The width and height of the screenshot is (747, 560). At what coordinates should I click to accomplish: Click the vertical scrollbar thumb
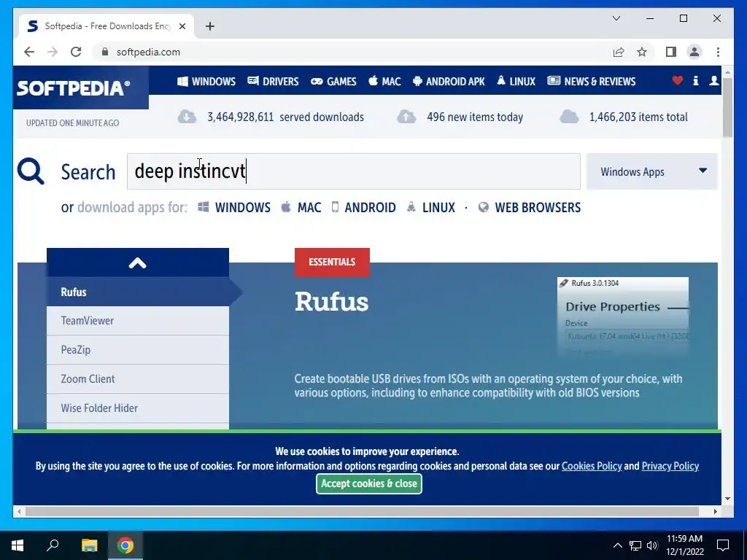(727, 107)
